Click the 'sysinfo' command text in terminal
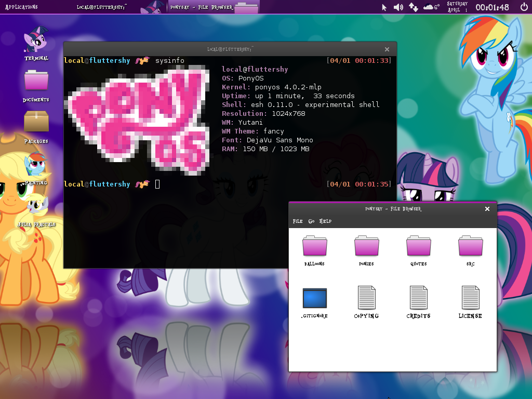The image size is (532, 399). pyautogui.click(x=170, y=61)
